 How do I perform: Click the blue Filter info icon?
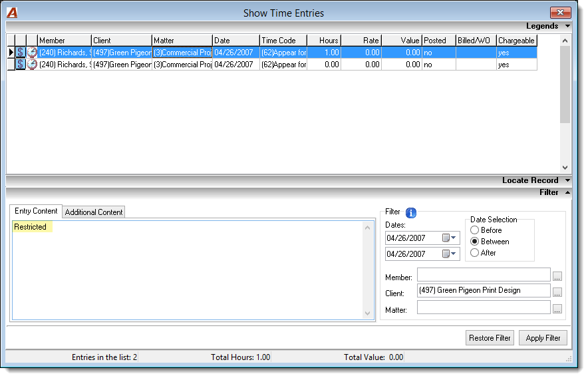[x=411, y=213]
